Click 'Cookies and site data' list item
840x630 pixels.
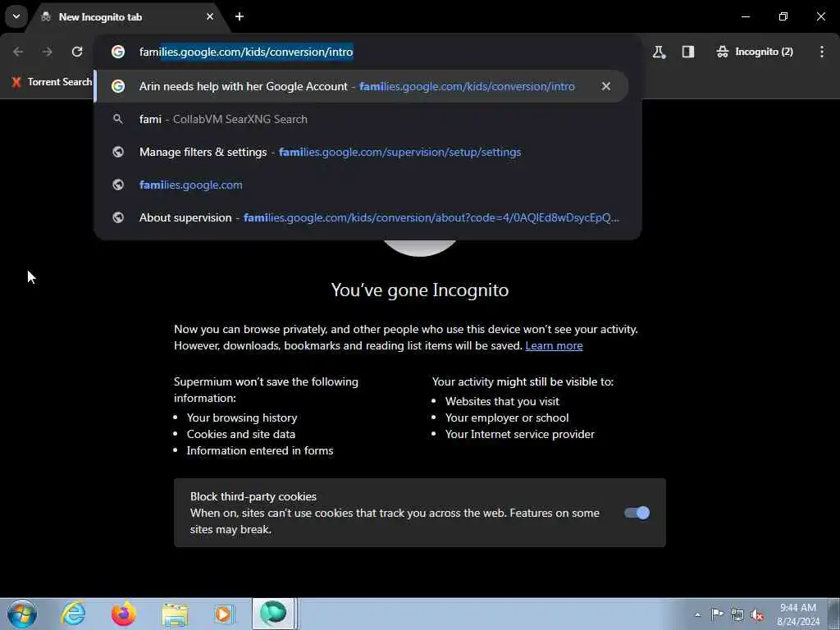[241, 434]
